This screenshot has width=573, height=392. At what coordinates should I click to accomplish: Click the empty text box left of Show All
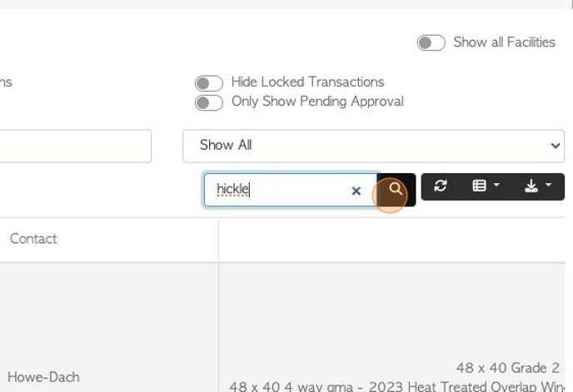coord(75,146)
